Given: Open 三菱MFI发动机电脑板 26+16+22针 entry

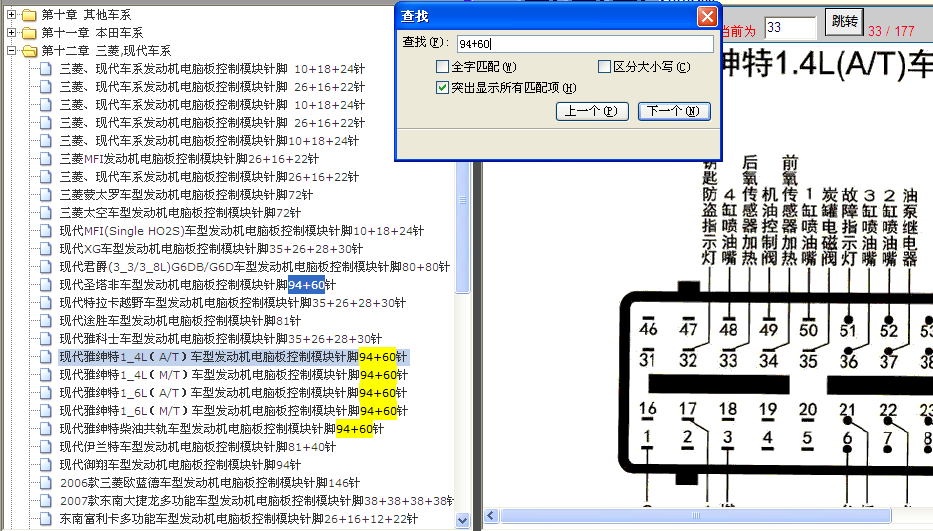Looking at the screenshot, I should point(189,159).
